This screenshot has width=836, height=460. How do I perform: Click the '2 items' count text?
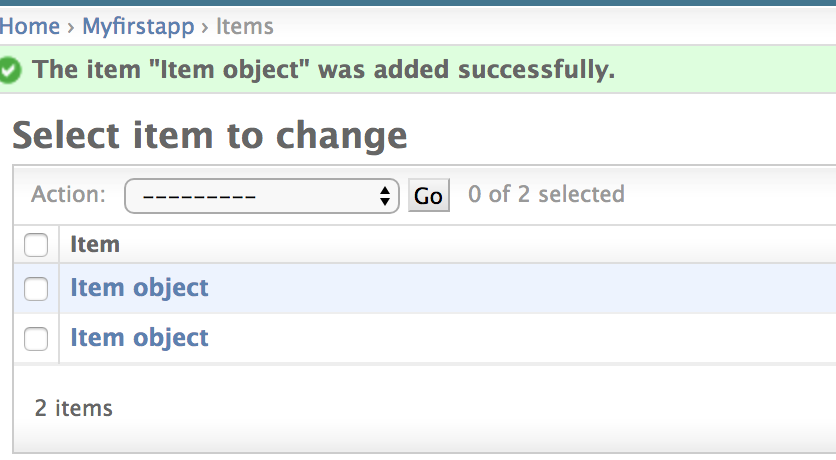pos(74,408)
